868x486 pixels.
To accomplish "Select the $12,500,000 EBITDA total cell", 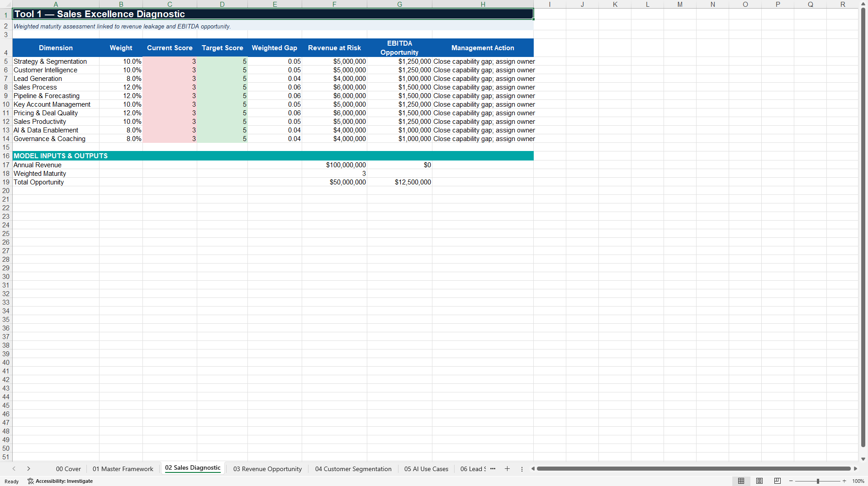I will coord(399,182).
